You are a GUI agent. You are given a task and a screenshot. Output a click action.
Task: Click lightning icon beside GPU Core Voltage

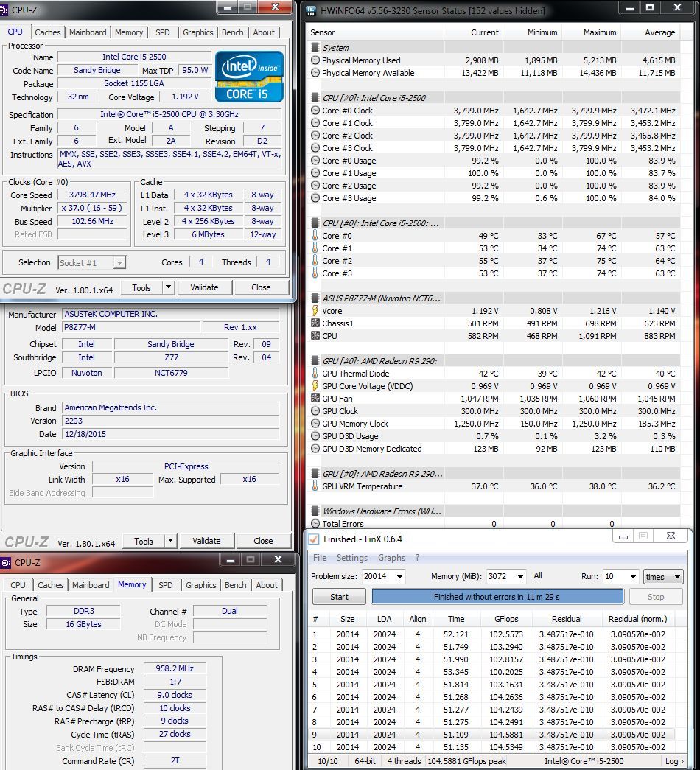[315, 386]
